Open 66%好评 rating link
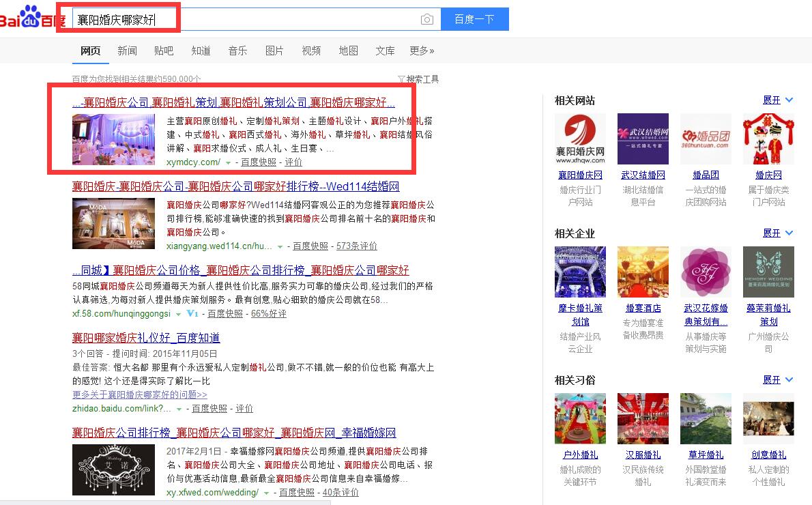Image resolution: width=812 pixels, height=505 pixels. point(269,314)
